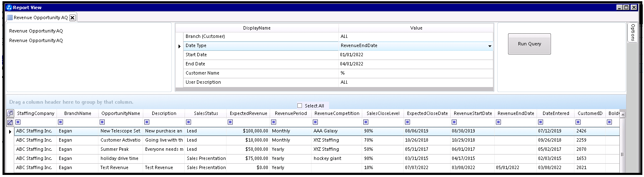Click the CustomerID 2426 cell
The width and height of the screenshot is (644, 177).
coord(590,131)
